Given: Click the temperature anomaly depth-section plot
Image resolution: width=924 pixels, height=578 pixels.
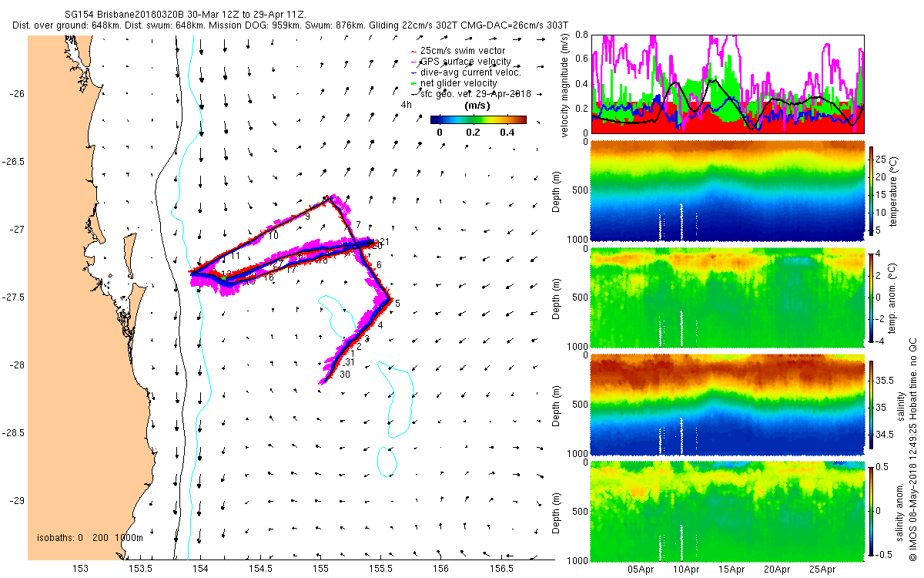Looking at the screenshot, I should click(x=728, y=297).
